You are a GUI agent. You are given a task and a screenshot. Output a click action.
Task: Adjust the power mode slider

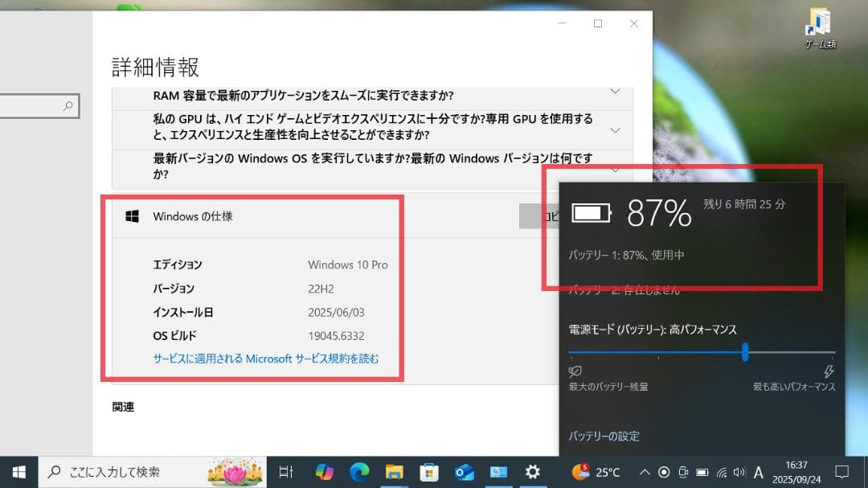tap(745, 352)
